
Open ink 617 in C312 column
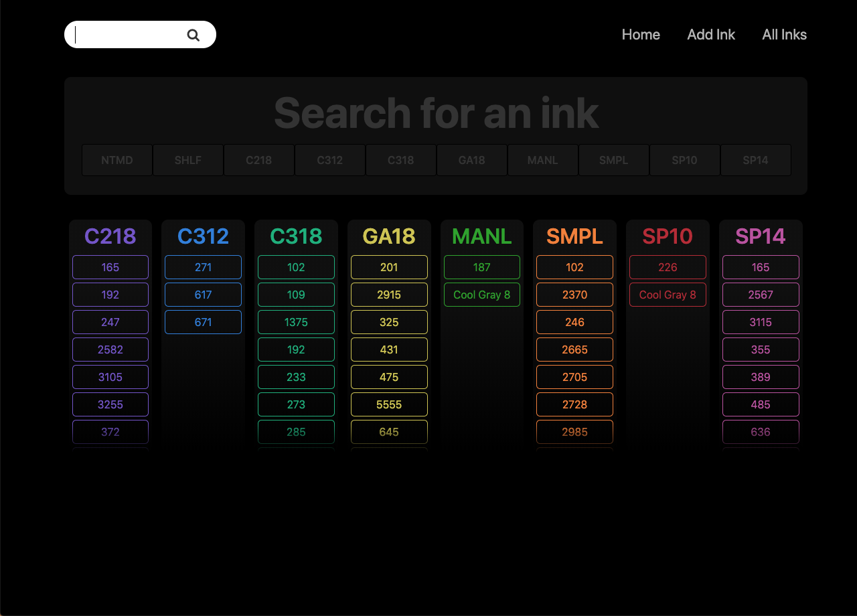coord(204,295)
